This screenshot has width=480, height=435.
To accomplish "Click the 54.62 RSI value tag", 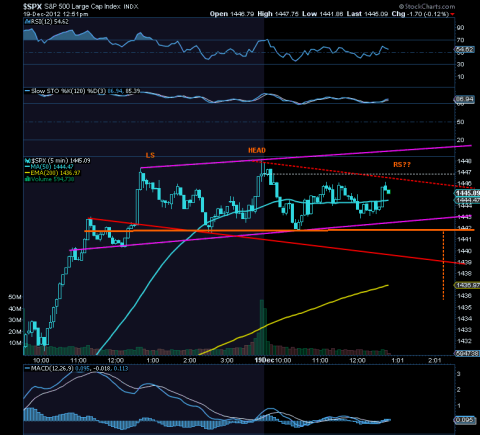I will coord(464,50).
